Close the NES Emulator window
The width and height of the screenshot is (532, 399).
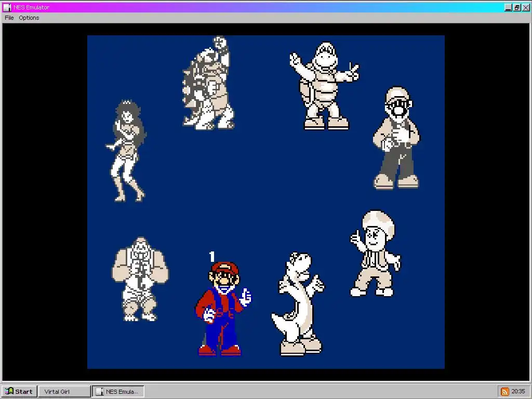(526, 7)
